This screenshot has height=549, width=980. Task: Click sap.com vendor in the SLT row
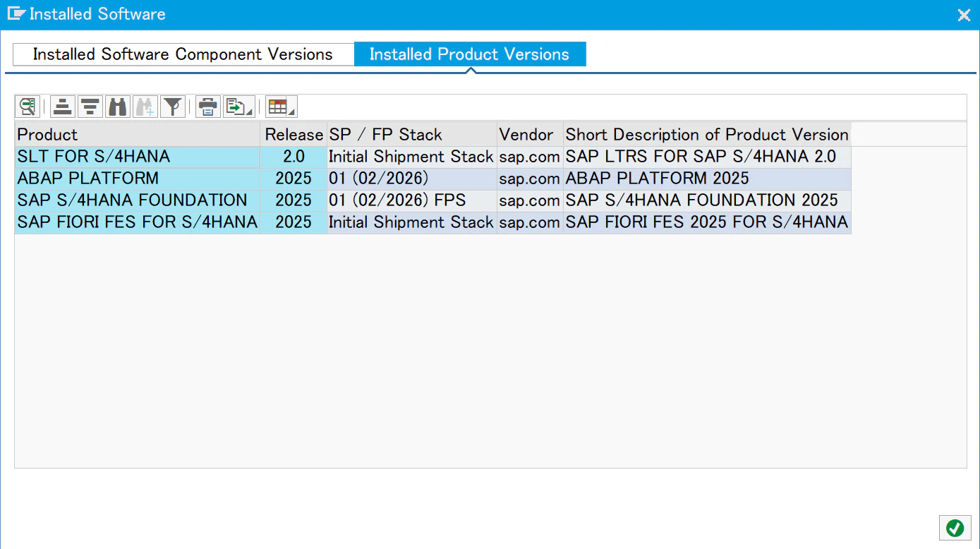coord(530,157)
